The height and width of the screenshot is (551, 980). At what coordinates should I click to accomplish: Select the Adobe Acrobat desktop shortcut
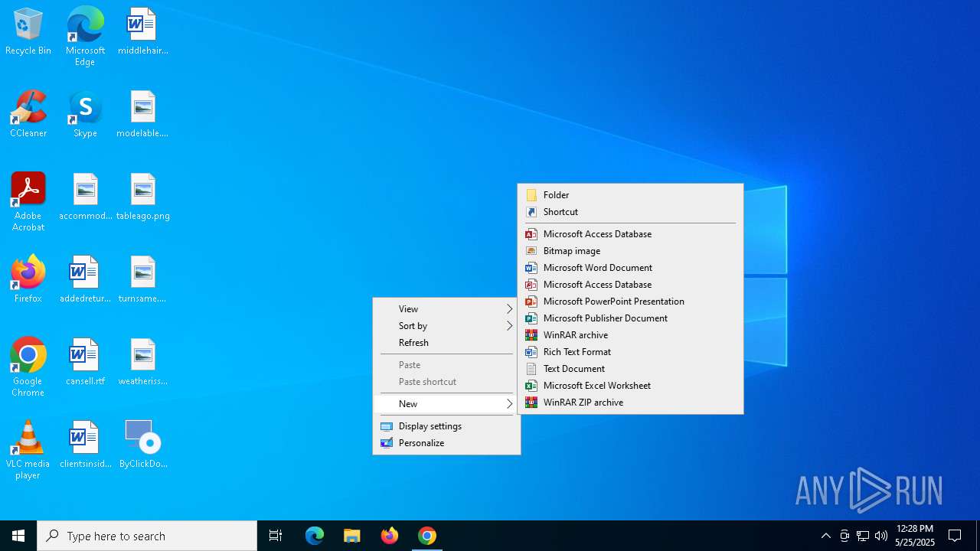pos(28,202)
